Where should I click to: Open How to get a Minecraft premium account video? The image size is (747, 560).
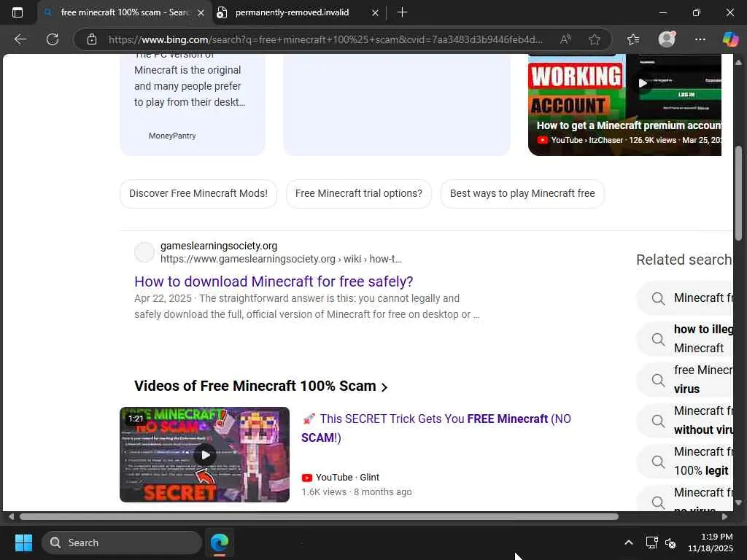pos(629,125)
